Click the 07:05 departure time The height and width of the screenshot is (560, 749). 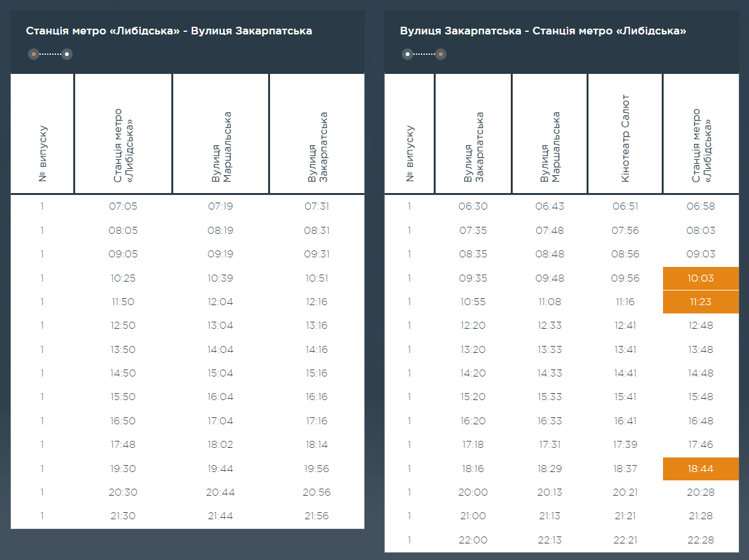pyautogui.click(x=123, y=206)
